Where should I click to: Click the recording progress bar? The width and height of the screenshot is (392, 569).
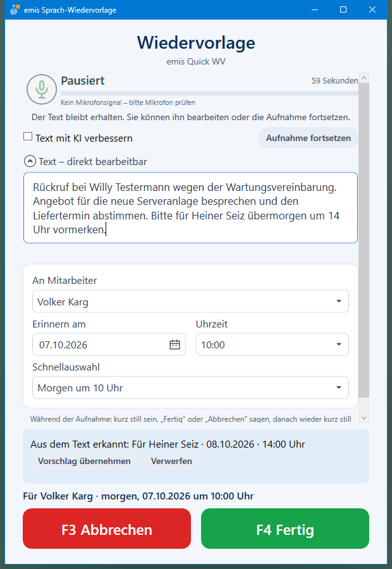coord(209,94)
